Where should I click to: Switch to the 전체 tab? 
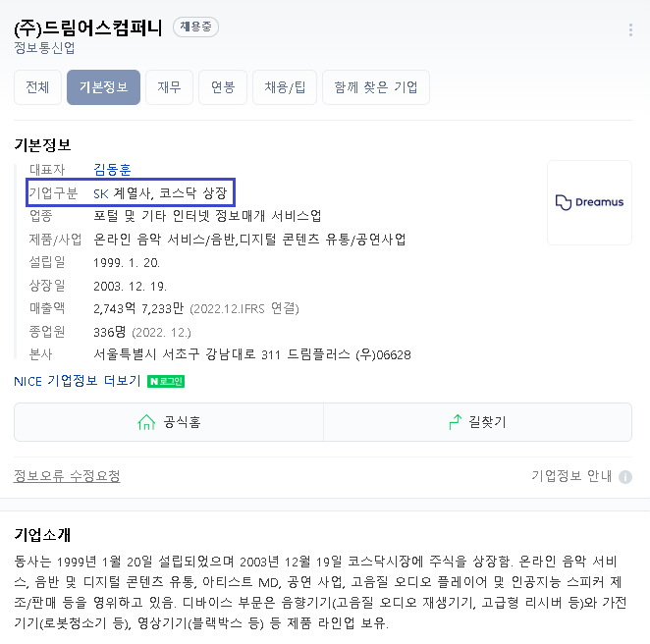[x=37, y=87]
